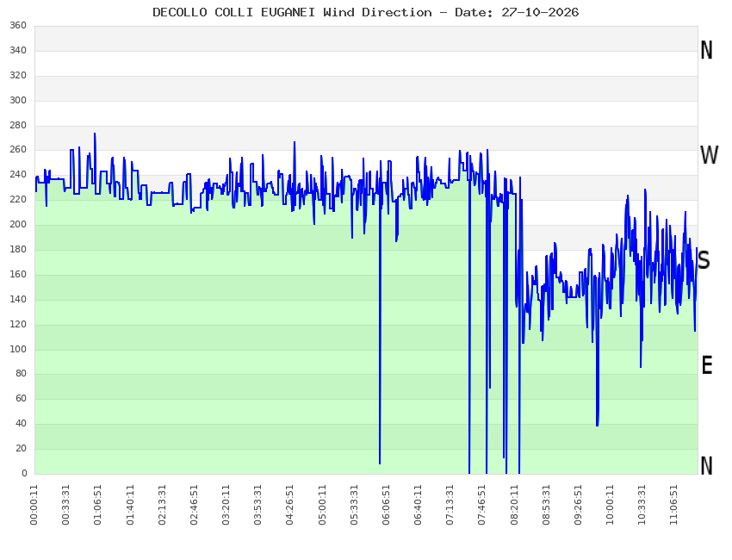This screenshot has height=560, width=732.
Task: Select the 11:06:51 x-axis timestamp
Action: coord(674,505)
